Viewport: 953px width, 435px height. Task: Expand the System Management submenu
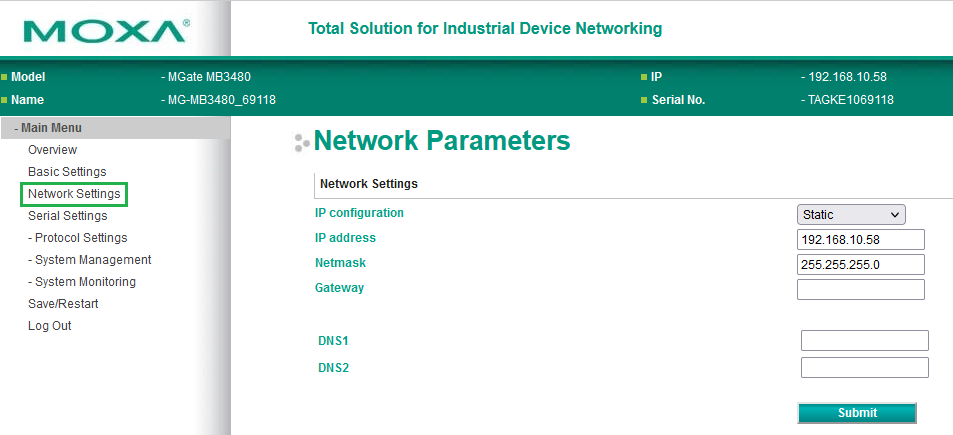(x=89, y=259)
